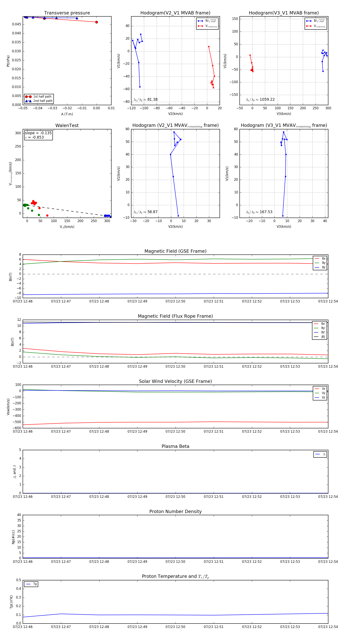
Task: Select the '1st half path' legend entry
Action: tap(39, 96)
